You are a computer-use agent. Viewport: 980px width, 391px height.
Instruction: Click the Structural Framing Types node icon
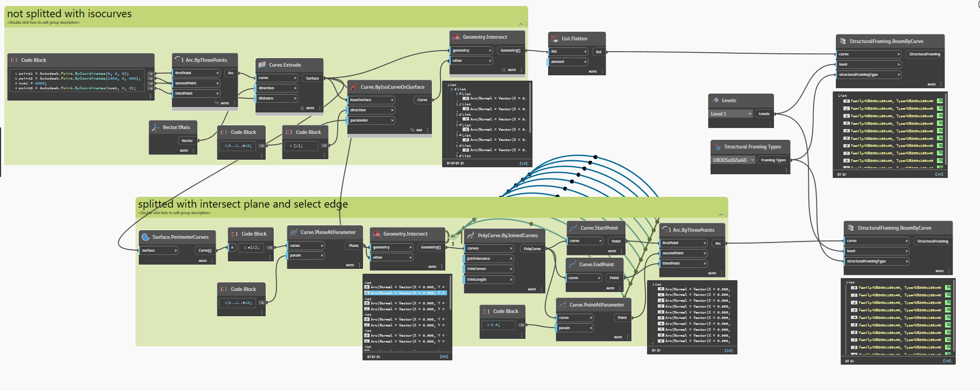pos(718,146)
